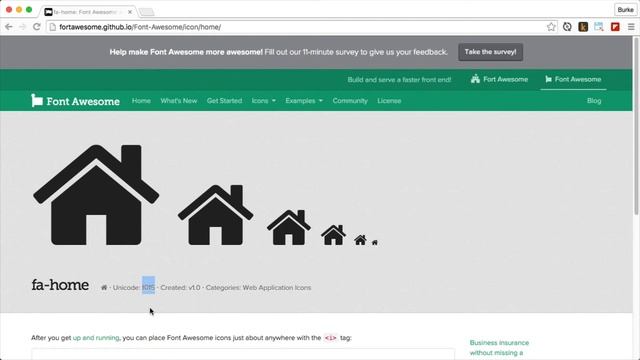Go back using the browser back arrow
Image resolution: width=640 pixels, height=360 pixels.
coord(9,27)
